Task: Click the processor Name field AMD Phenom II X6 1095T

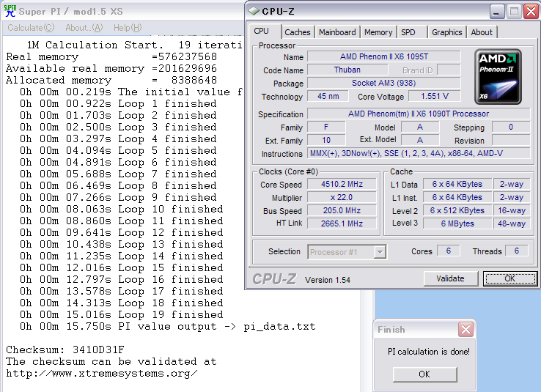Action: (384, 56)
